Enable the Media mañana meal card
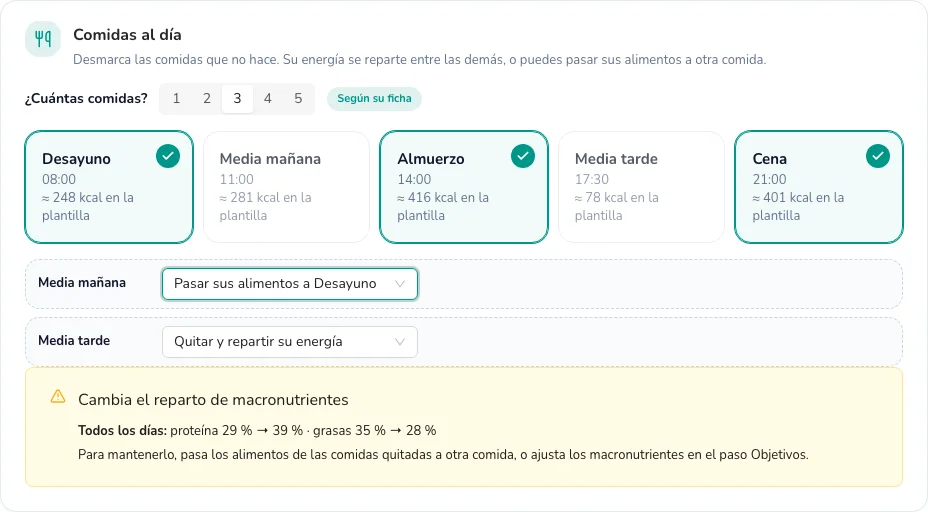928x512 pixels. pyautogui.click(x=286, y=187)
